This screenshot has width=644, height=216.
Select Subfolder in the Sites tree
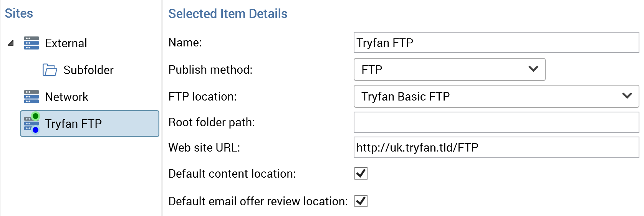tap(88, 70)
